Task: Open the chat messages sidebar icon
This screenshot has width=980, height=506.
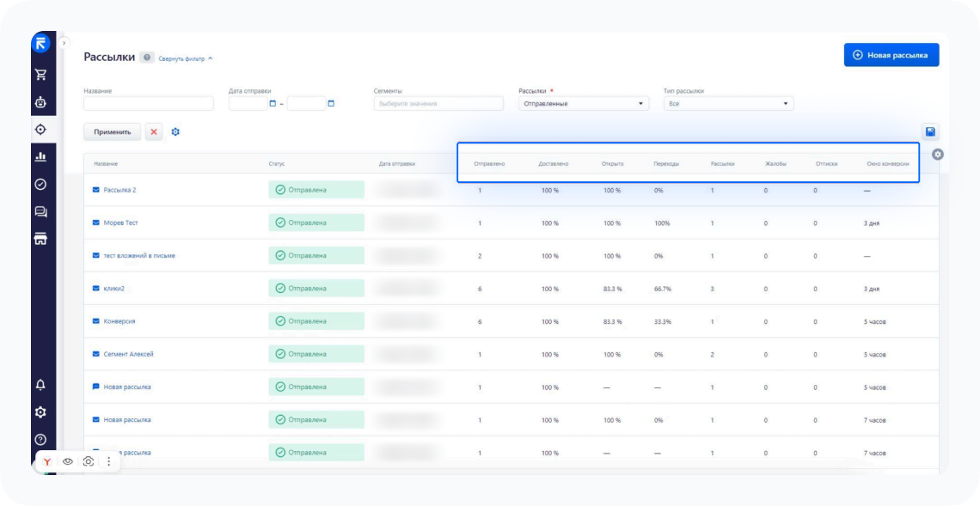Action: tap(40, 211)
